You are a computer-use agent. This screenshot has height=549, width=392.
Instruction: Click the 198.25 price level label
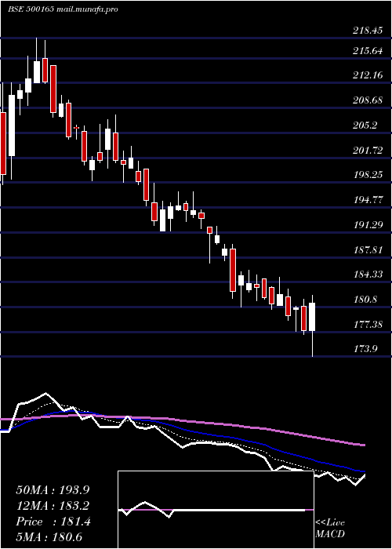[x=368, y=175]
